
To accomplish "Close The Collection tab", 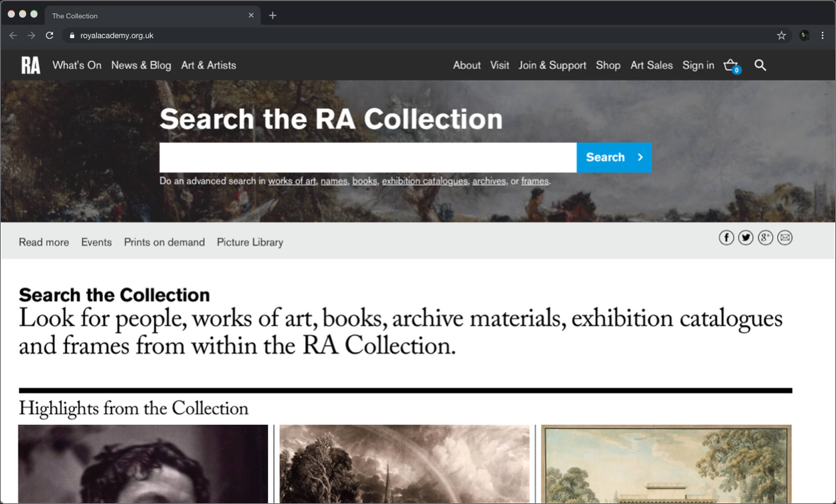I will click(x=251, y=15).
